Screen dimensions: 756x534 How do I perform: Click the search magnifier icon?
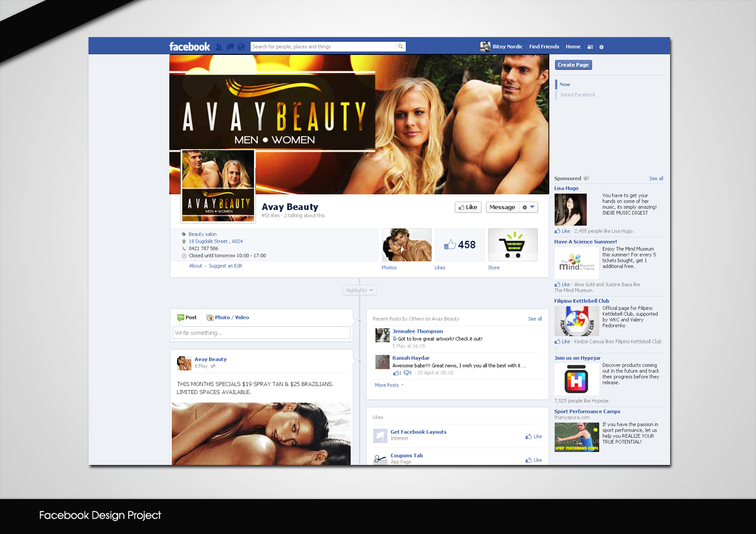coord(401,46)
